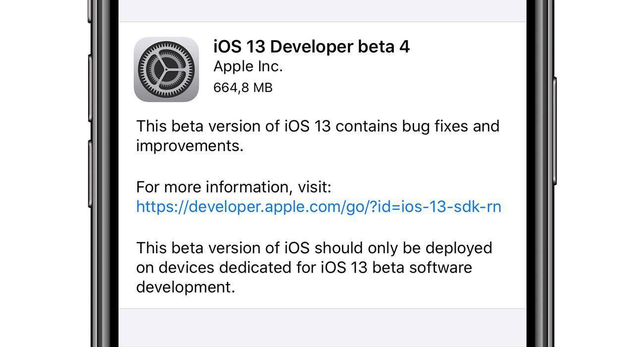Select the 664,8 MB size label
The height and width of the screenshot is (347, 644).
pyautogui.click(x=243, y=88)
